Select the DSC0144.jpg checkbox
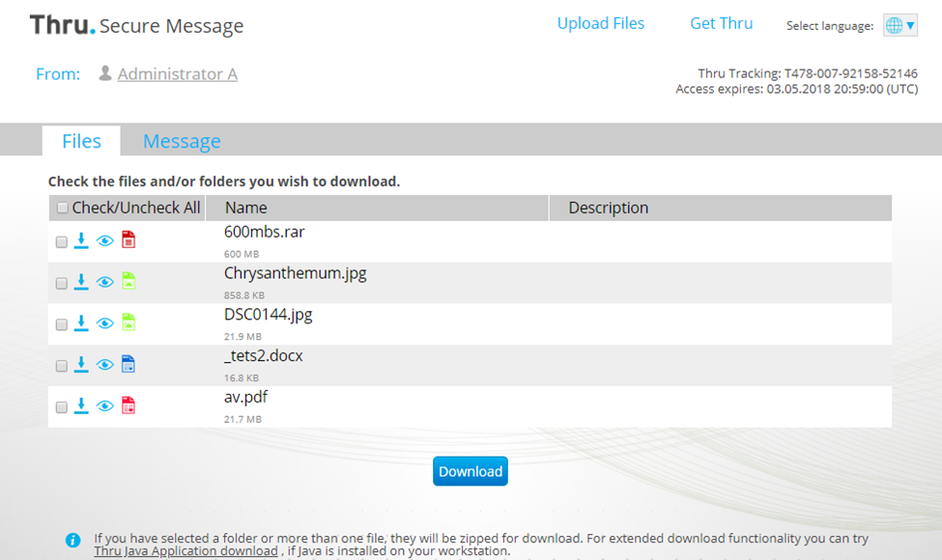 (x=62, y=325)
